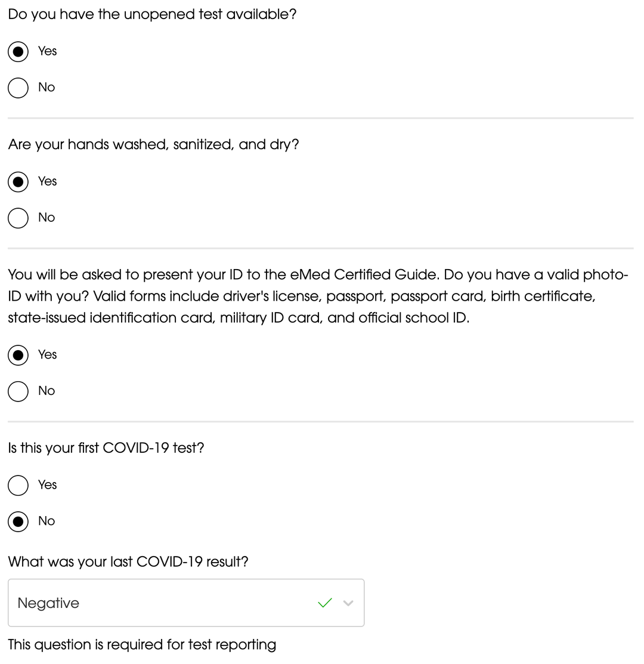Screen dimensions: 644x664
Task: Click the "Negative" selected value
Action: (x=48, y=603)
